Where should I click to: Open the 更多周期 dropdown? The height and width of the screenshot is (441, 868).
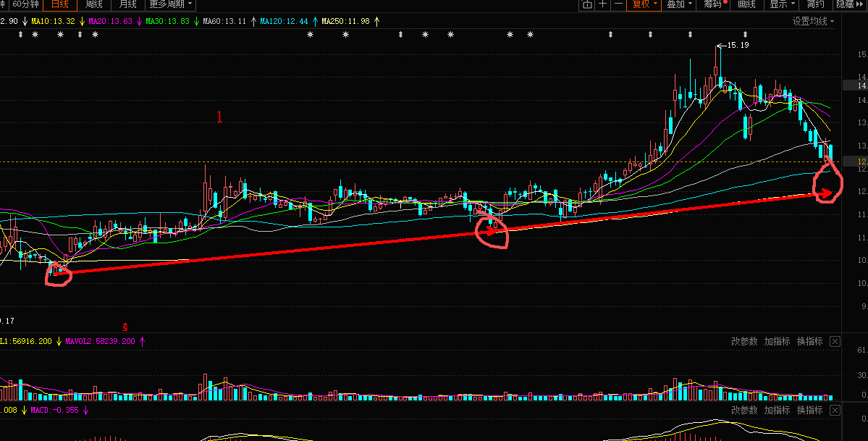click(171, 4)
